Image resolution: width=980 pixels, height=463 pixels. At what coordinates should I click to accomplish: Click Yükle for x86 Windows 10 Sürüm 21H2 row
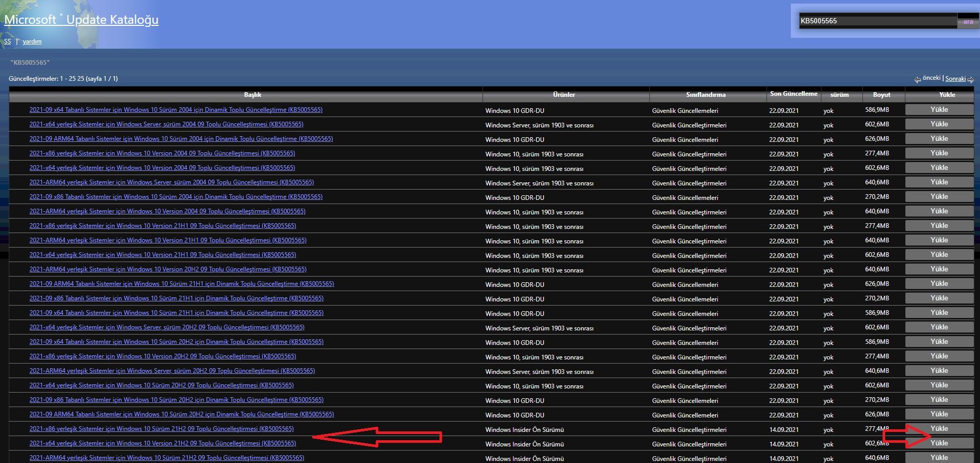[939, 429]
